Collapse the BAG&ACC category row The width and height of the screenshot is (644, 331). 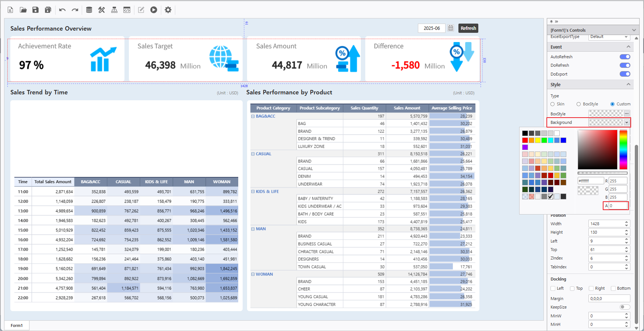click(253, 116)
